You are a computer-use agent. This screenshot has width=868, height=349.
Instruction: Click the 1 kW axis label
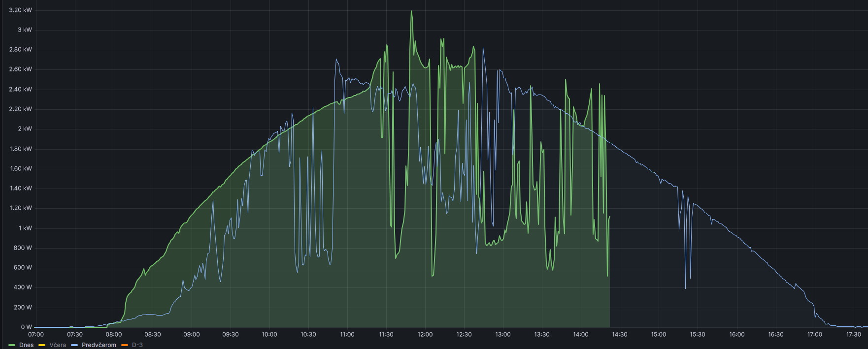tap(25, 228)
